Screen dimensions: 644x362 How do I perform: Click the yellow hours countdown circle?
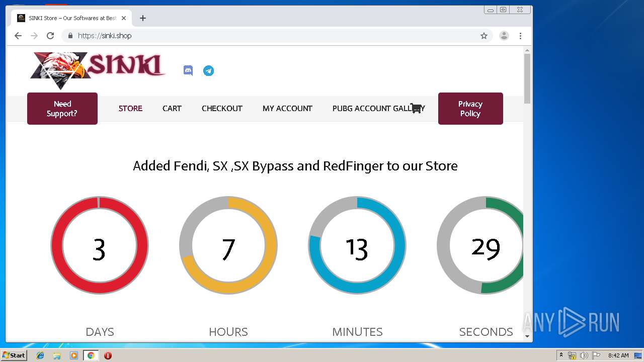pos(228,245)
